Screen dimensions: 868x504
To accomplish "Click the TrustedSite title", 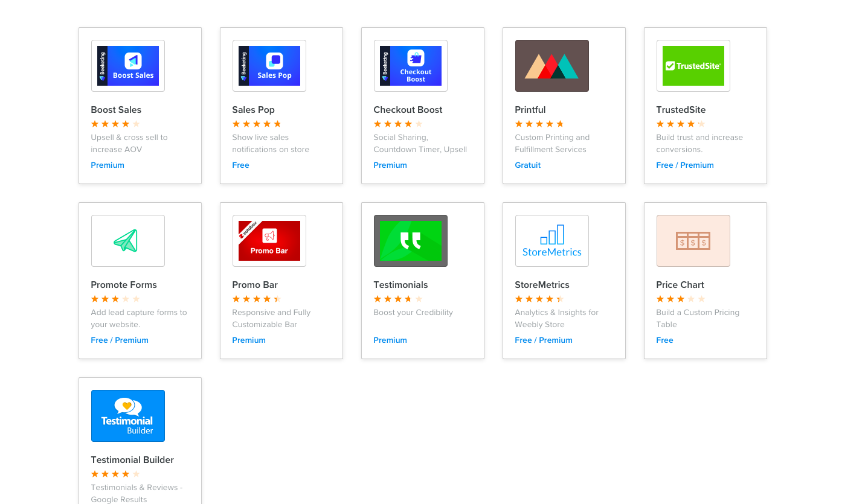I will pos(681,110).
